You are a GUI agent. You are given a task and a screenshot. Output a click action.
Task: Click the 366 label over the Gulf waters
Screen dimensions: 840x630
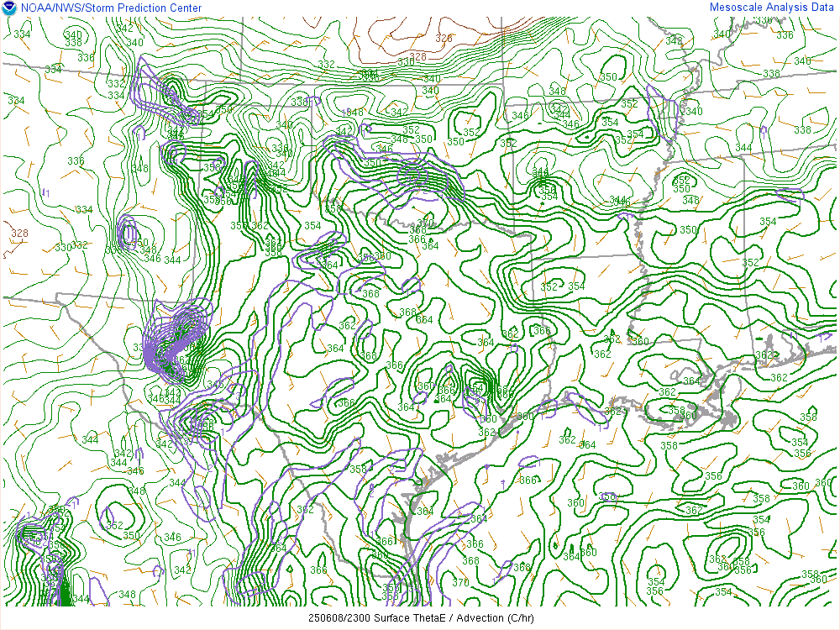[x=528, y=480]
